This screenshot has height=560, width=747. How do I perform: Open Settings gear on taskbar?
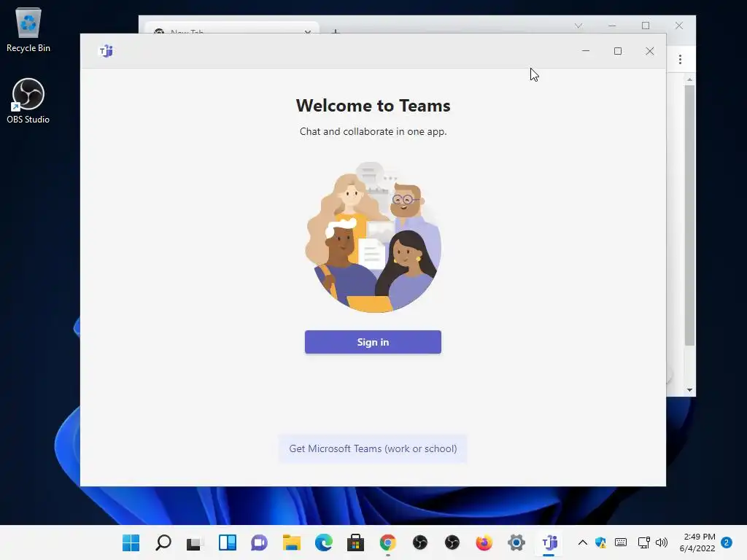[516, 542]
